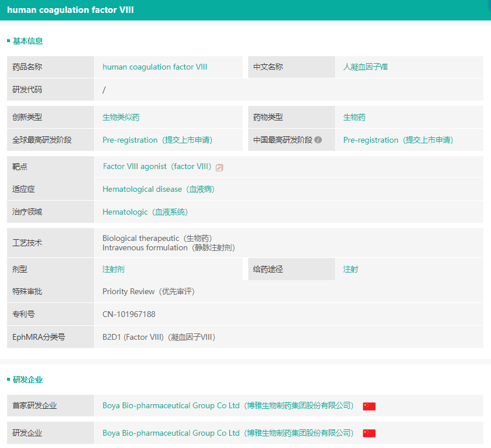Viewport: 491px width, 448px height.
Task: Open the Hematologic (血液系统) therapeutic area link
Action: point(145,212)
